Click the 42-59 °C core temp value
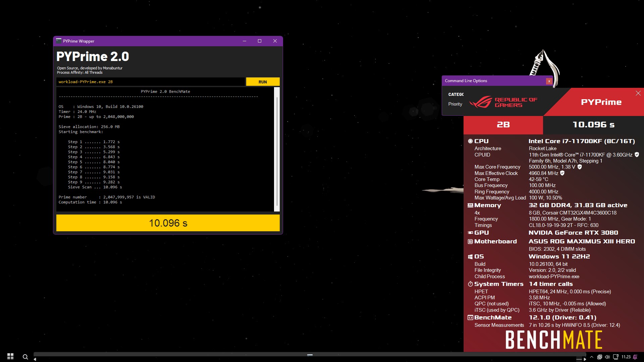 pos(538,179)
